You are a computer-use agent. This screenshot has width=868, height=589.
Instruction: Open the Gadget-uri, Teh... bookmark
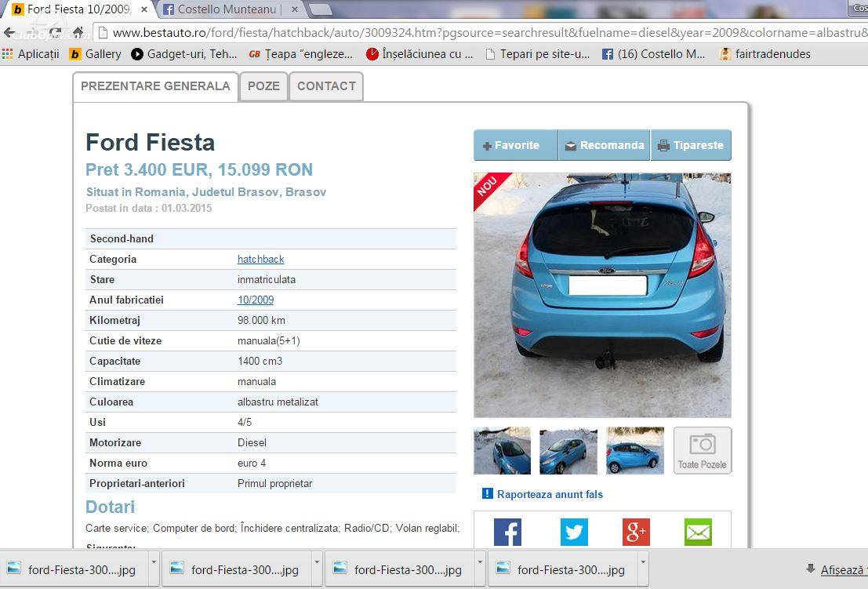pos(183,53)
